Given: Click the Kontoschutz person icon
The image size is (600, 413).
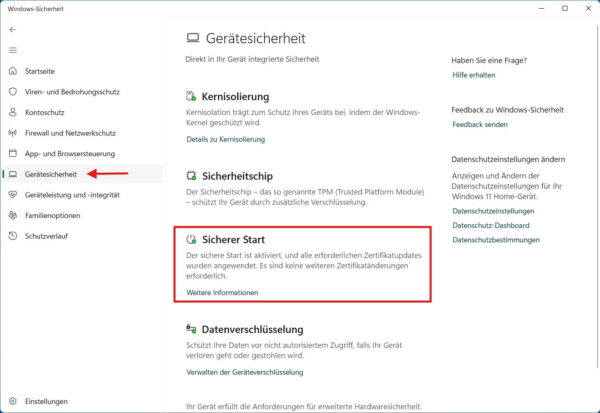Looking at the screenshot, I should click(x=13, y=112).
